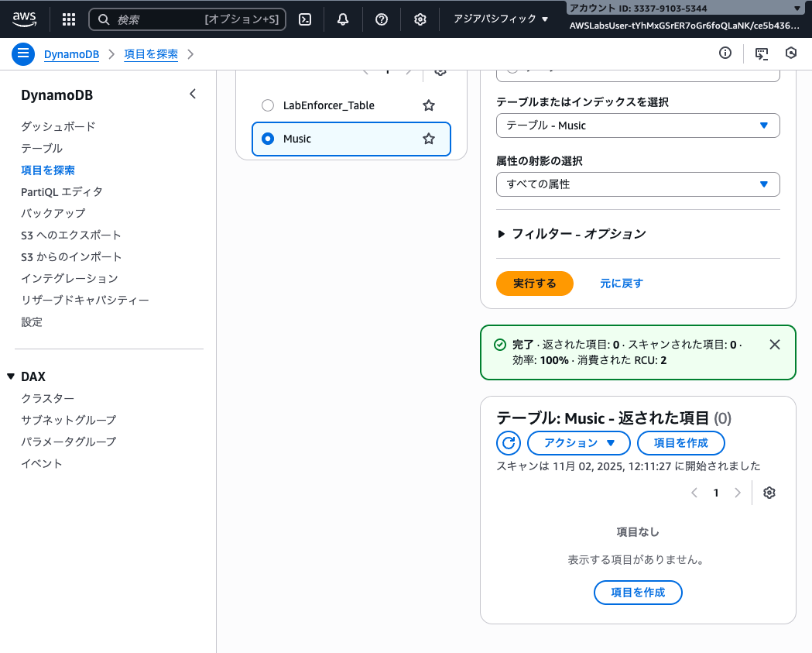Image resolution: width=812 pixels, height=653 pixels.
Task: Click the hexagon icon at the far right
Action: click(x=791, y=53)
